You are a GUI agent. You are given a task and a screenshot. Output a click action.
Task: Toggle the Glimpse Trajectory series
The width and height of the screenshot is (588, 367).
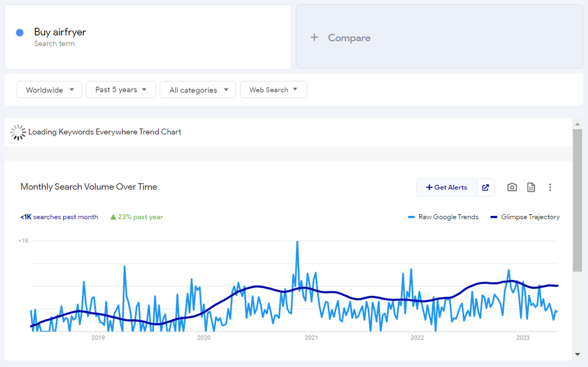click(525, 217)
